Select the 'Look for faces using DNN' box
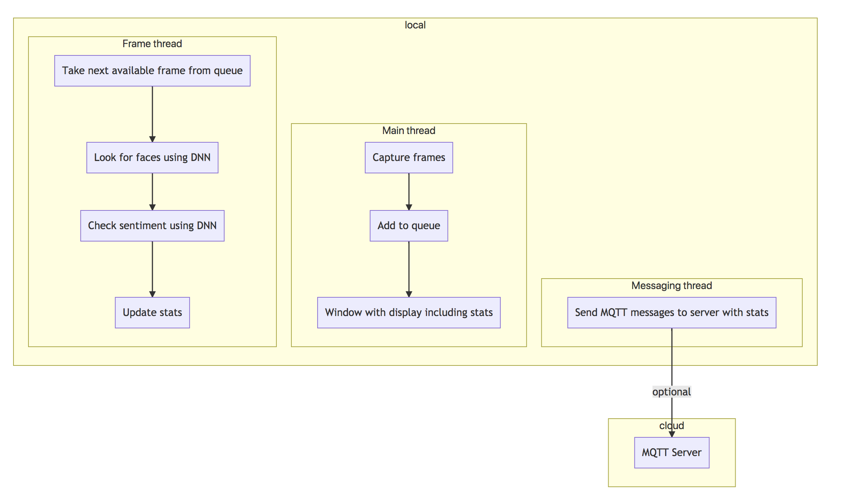The height and width of the screenshot is (504, 842). click(x=152, y=158)
